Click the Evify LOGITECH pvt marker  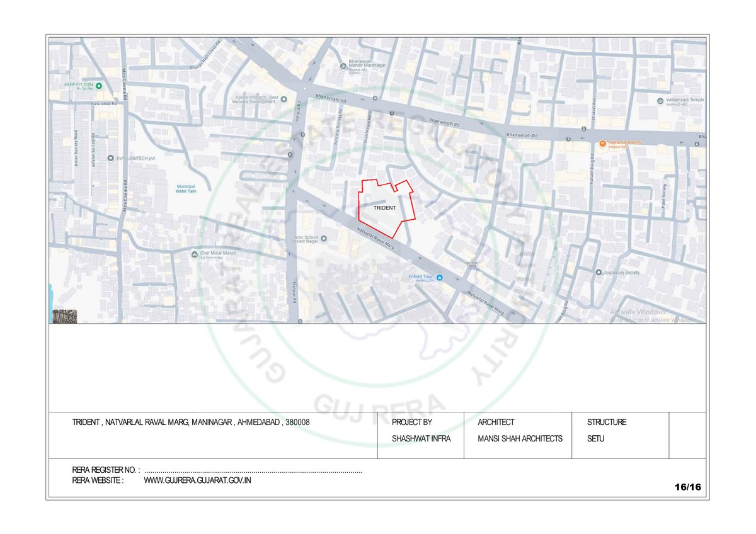pyautogui.click(x=111, y=159)
